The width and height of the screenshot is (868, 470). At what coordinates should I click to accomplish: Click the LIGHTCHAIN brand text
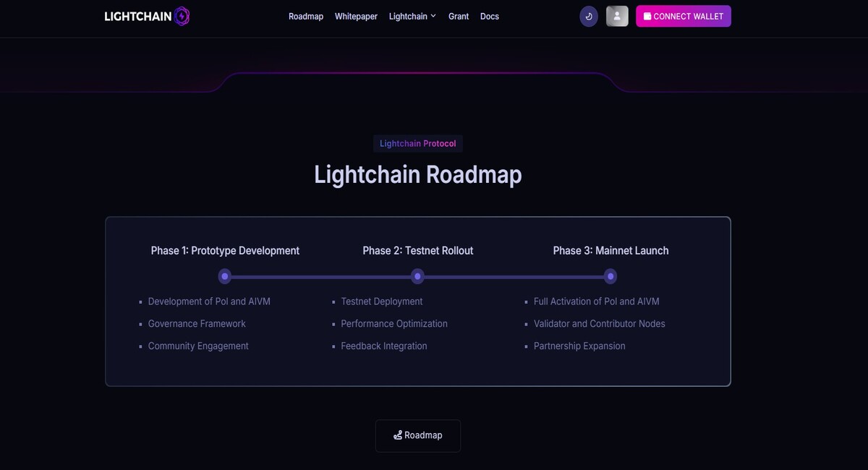[138, 17]
